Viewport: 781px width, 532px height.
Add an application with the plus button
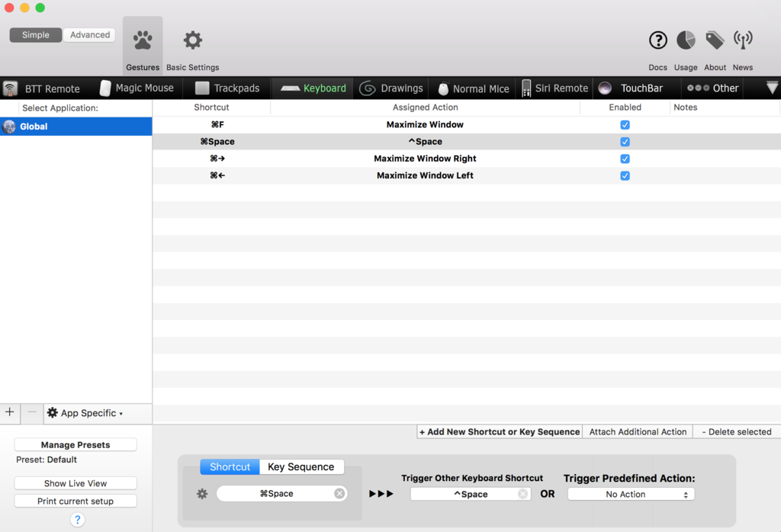[x=9, y=412]
